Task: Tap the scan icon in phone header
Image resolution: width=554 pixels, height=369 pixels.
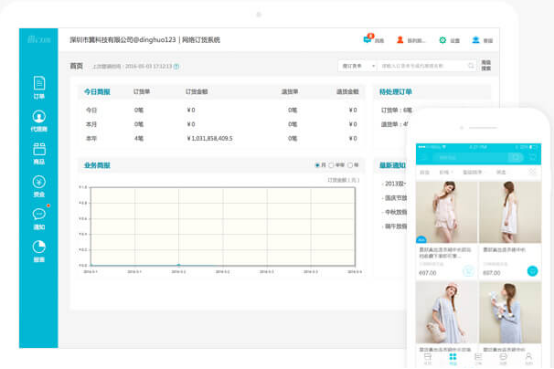Action: 533,157
